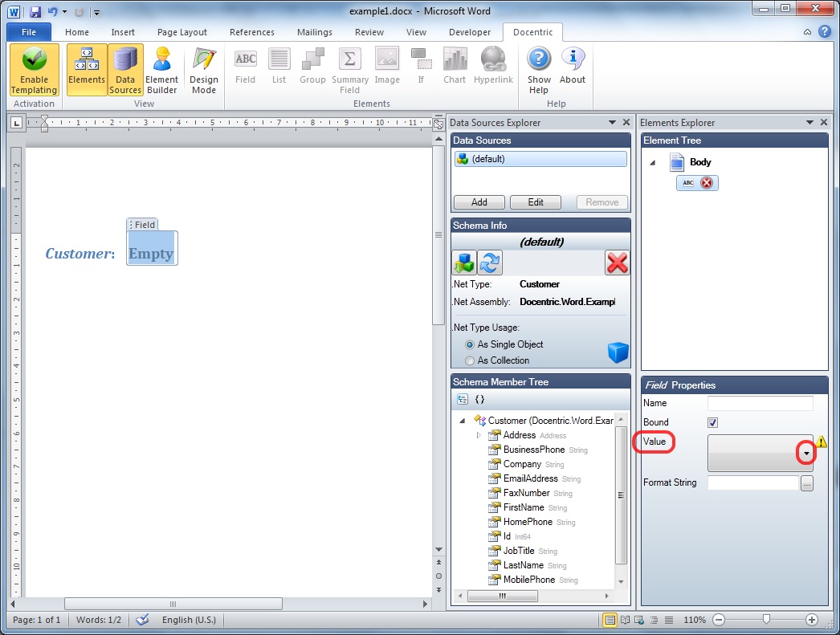The width and height of the screenshot is (840, 635).
Task: Open Elements Explorer pane options arrow
Action: (x=809, y=123)
